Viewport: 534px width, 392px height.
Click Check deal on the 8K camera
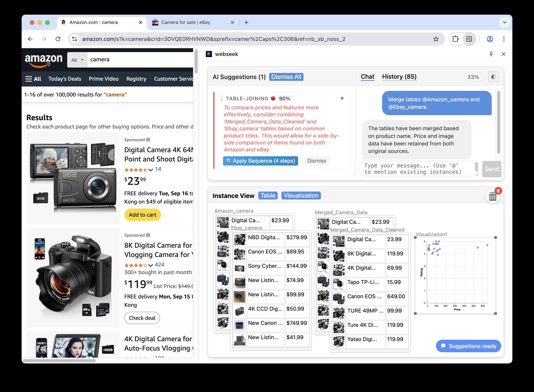click(142, 318)
